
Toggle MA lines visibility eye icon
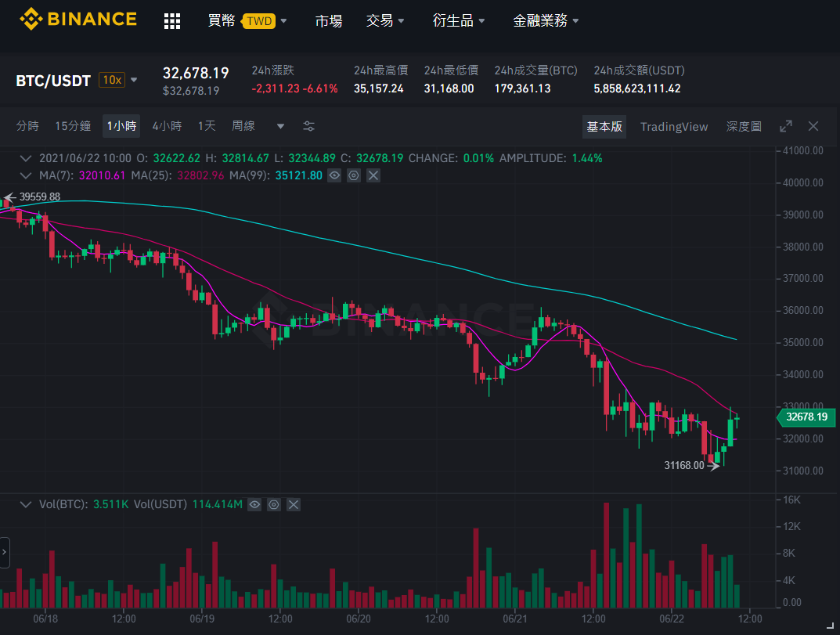[x=334, y=175]
